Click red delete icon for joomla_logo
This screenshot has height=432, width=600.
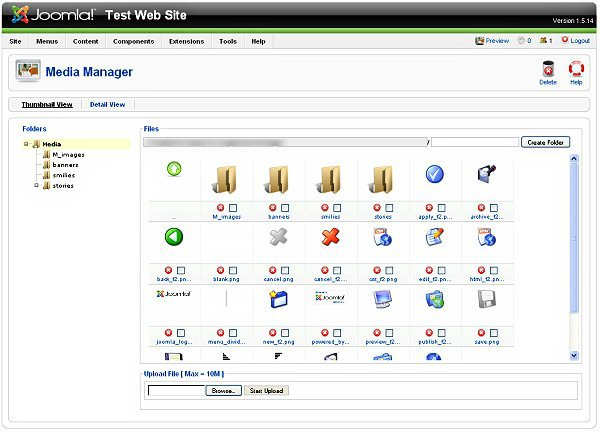tap(168, 333)
